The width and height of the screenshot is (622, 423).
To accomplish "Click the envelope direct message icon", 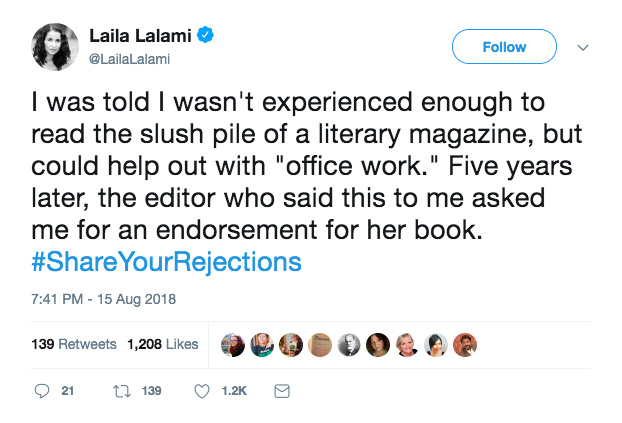I will coord(282,390).
